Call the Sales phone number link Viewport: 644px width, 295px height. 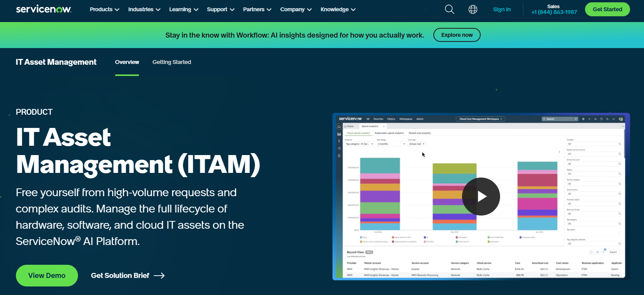click(x=554, y=12)
